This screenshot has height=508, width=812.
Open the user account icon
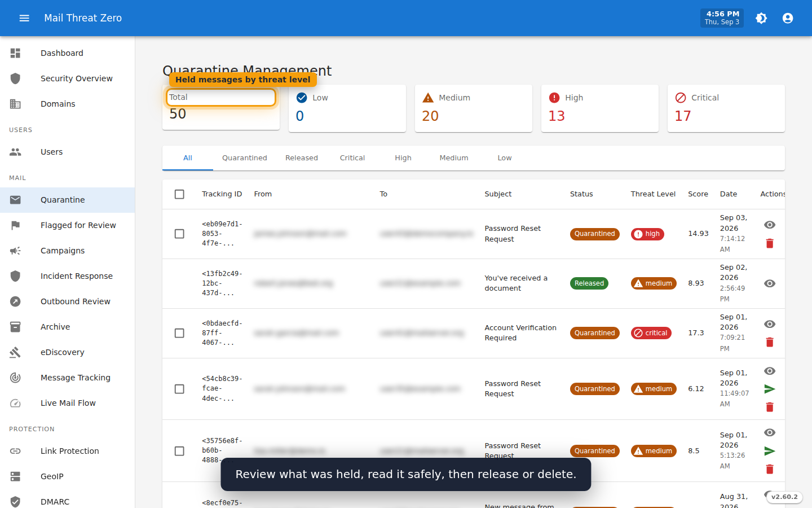[788, 18]
